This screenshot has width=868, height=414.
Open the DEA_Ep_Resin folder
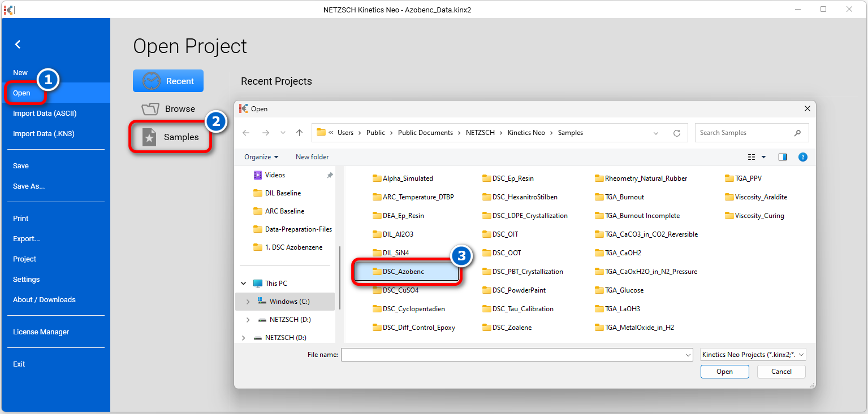tap(399, 216)
